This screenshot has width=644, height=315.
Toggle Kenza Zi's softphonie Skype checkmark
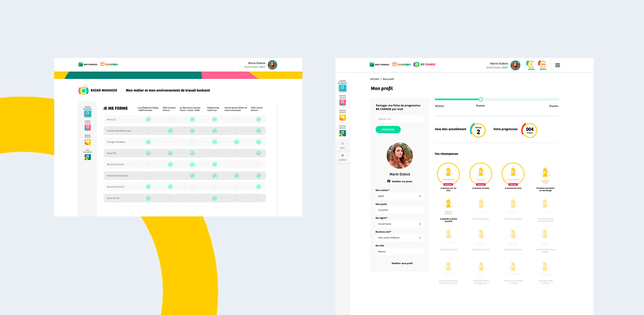tap(148, 120)
